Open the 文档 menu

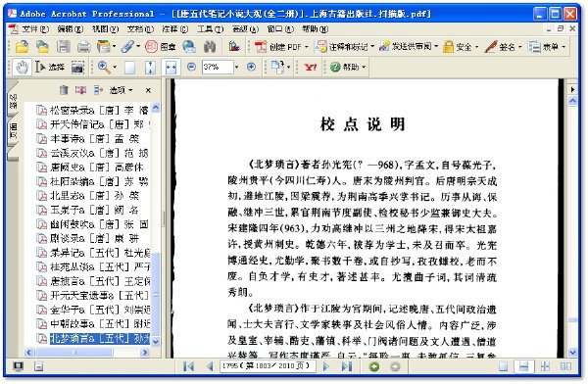coord(140,28)
